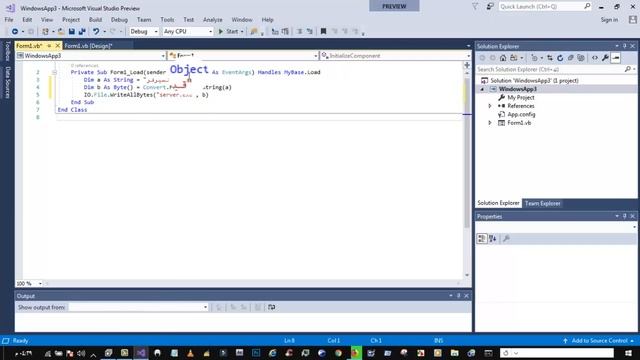Collapse the Form1_Load sub outline
Screen dimensions: 640x360
54,72
